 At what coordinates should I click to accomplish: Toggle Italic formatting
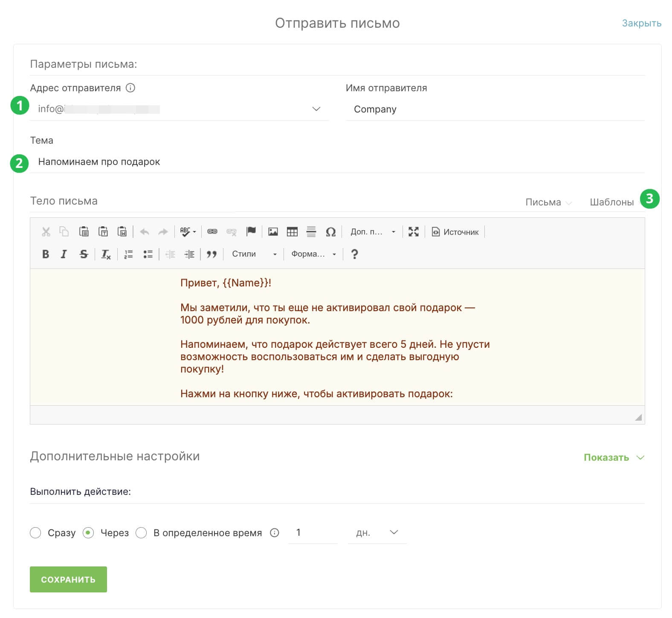(64, 254)
